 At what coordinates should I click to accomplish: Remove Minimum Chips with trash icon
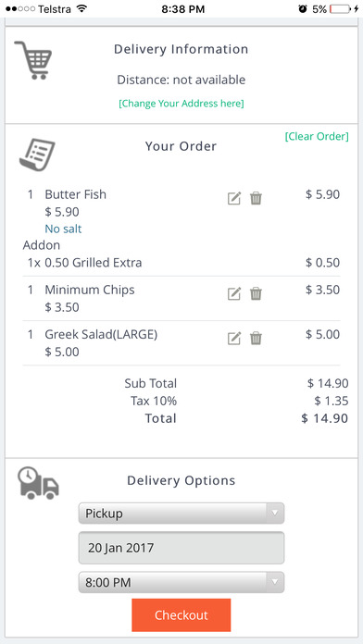[x=256, y=293]
